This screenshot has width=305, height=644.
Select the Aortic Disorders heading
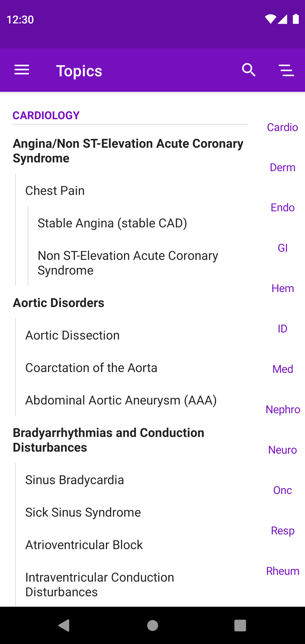[x=59, y=303]
